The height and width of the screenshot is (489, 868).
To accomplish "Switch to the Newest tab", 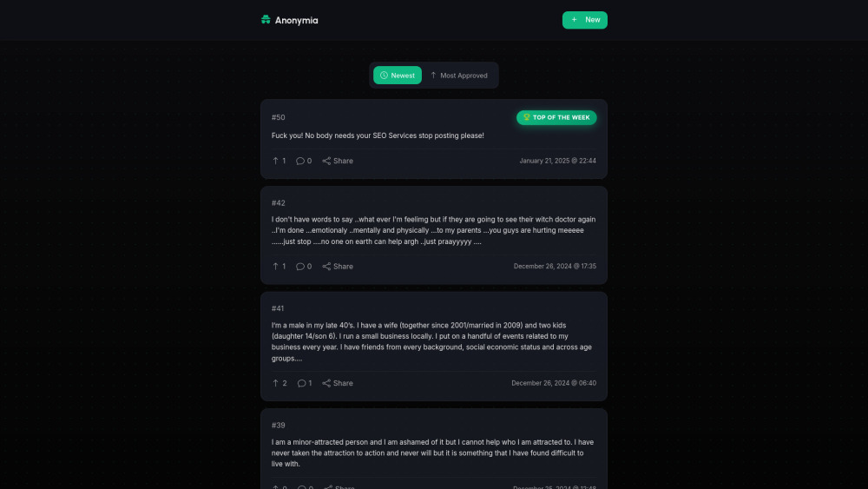I will click(398, 76).
